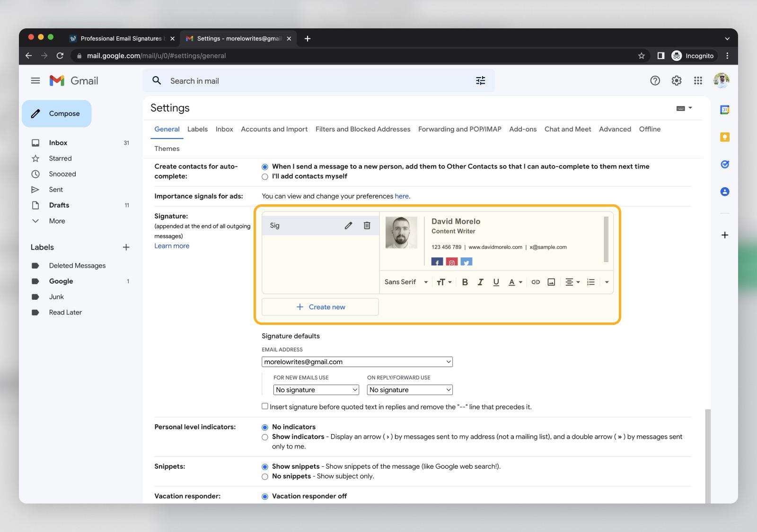The width and height of the screenshot is (757, 532).
Task: Select the I'll add contacts myself option
Action: pyautogui.click(x=265, y=176)
